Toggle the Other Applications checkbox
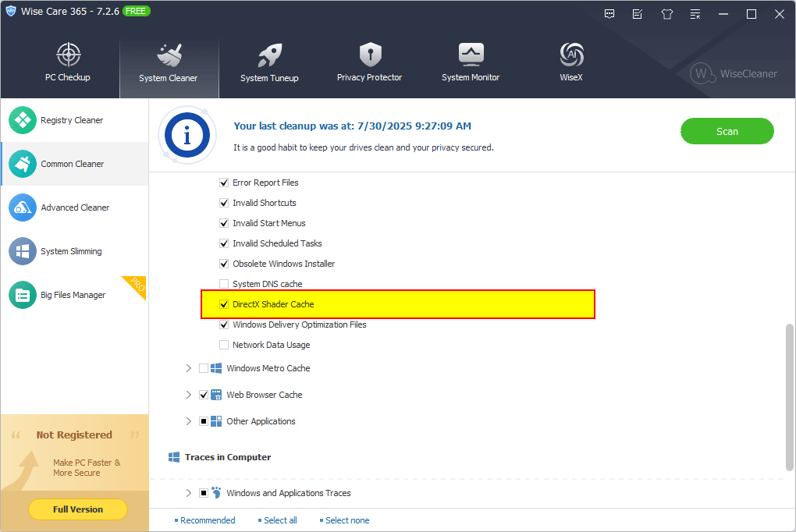 click(x=204, y=420)
